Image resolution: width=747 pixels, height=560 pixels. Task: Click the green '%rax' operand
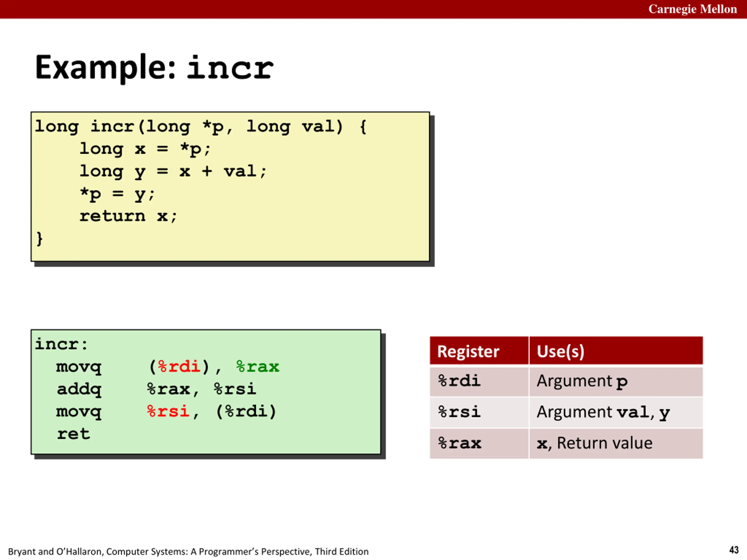tap(257, 367)
